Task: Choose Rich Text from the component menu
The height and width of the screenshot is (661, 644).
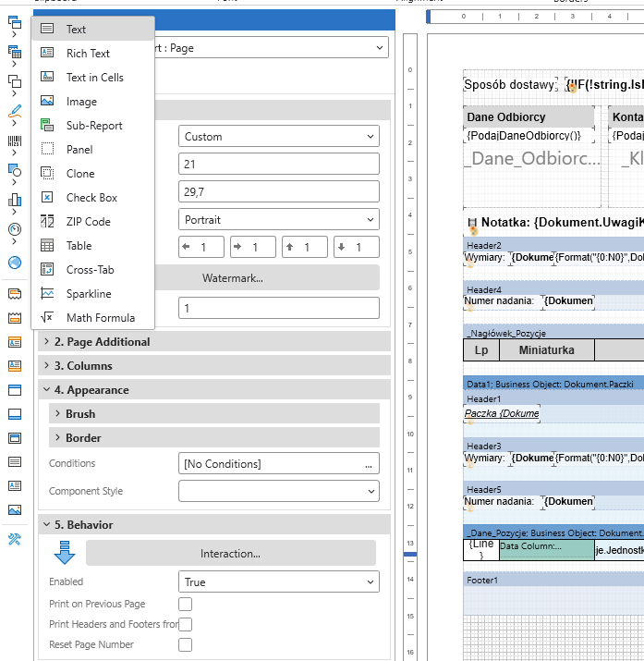Action: point(88,54)
